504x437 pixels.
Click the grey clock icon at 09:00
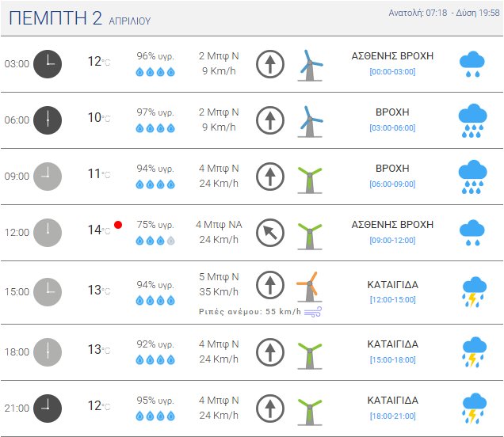(x=48, y=176)
